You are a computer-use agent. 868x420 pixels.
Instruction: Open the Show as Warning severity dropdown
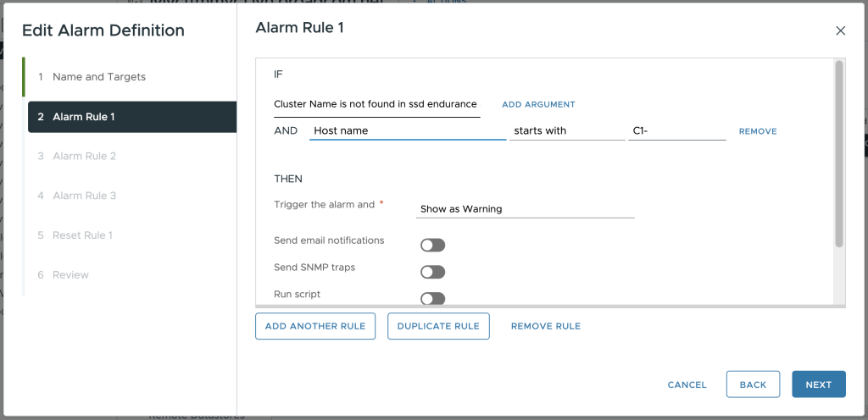(x=525, y=209)
